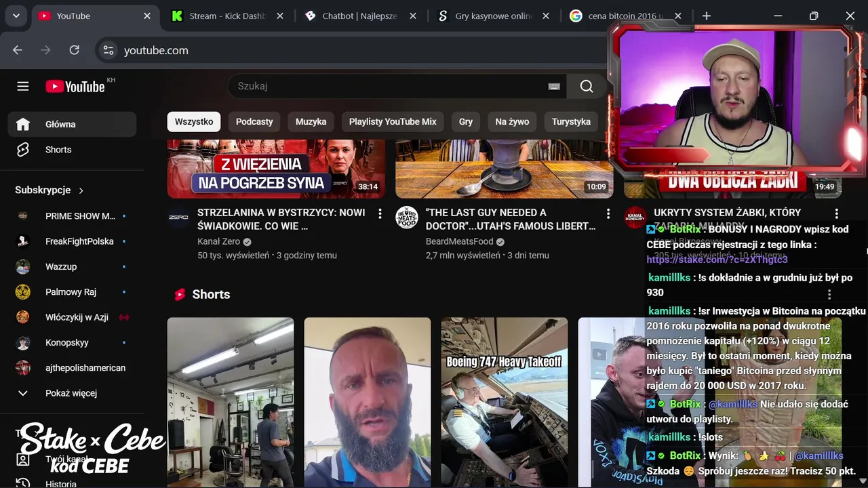Viewport: 868px width, 488px height.
Task: Click Włóczykij w Azji subscription name
Action: [x=77, y=317]
